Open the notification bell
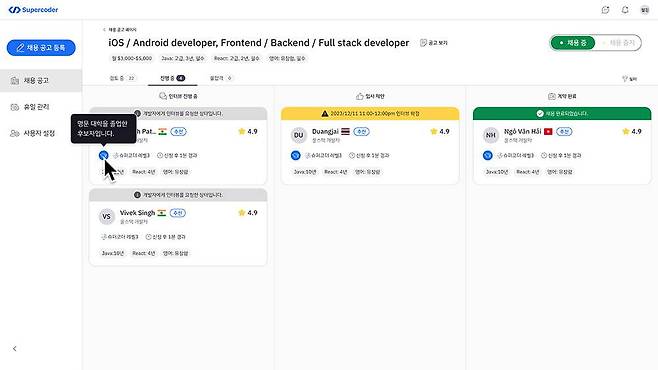The image size is (658, 370). (625, 10)
